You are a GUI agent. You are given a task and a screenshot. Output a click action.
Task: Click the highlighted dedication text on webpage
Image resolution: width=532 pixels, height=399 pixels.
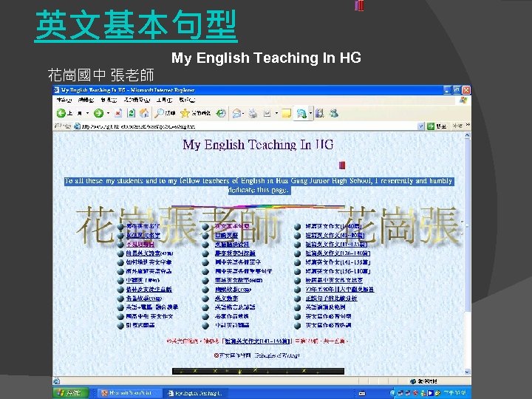[x=259, y=185]
